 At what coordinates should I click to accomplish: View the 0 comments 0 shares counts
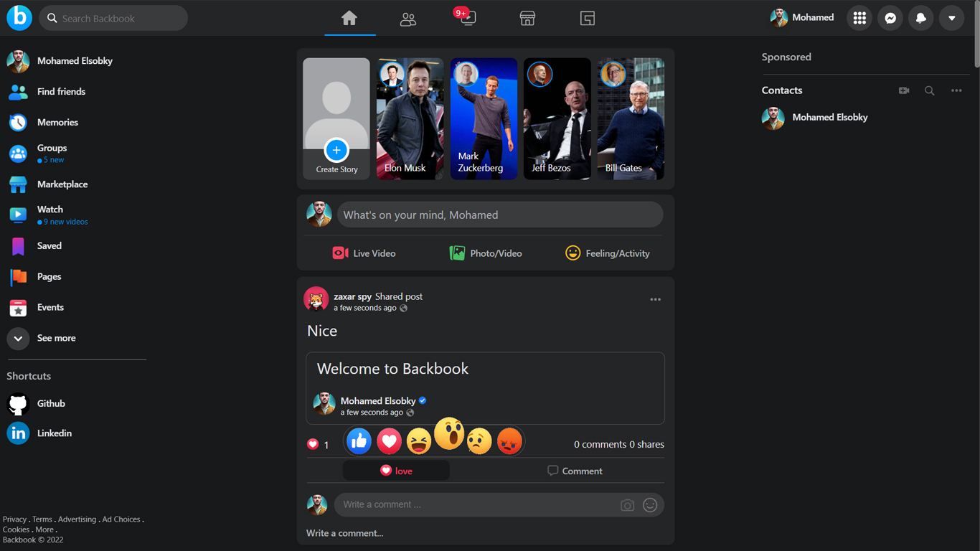click(619, 445)
